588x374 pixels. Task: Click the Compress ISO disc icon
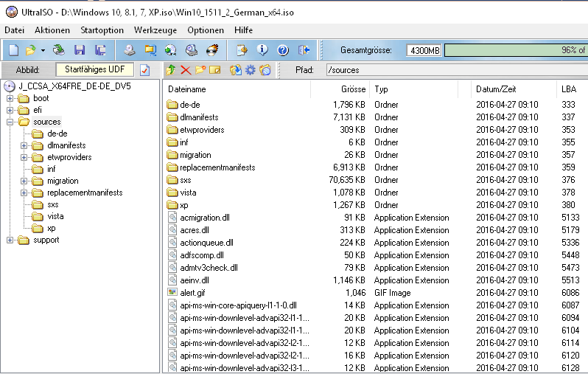(x=171, y=50)
